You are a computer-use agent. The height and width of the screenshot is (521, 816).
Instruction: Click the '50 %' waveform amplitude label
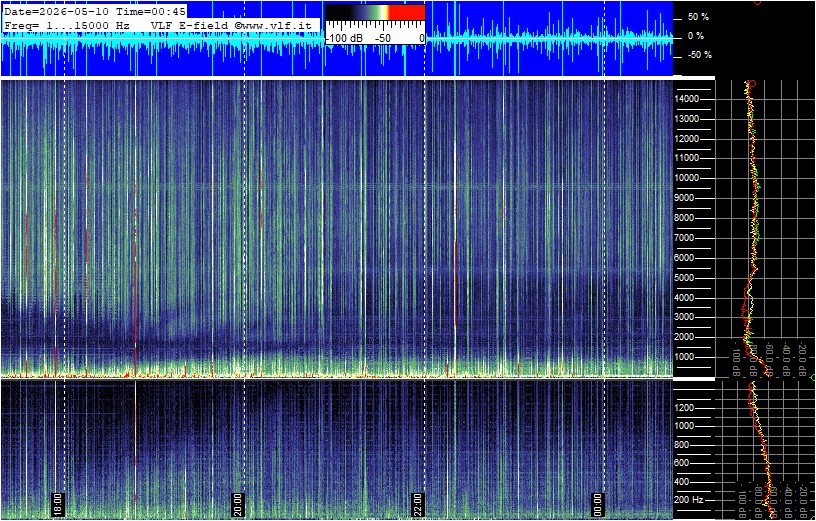(x=698, y=17)
